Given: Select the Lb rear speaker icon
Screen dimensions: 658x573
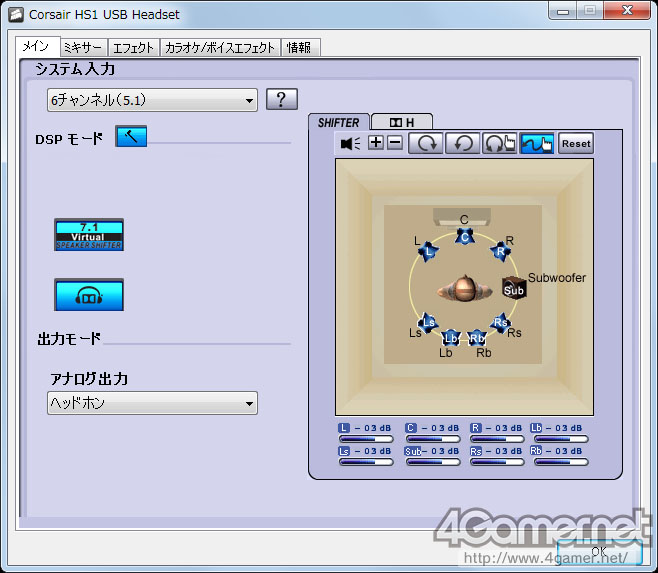Looking at the screenshot, I should 451,338.
